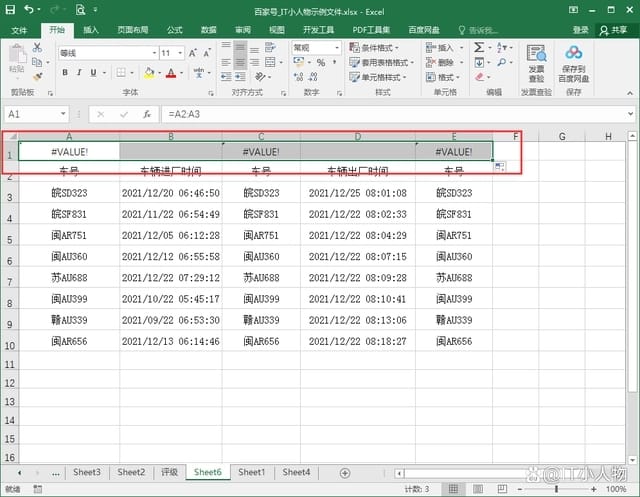The image size is (640, 497).
Task: Click the Find and Select magnifier icon
Action: coord(502,62)
